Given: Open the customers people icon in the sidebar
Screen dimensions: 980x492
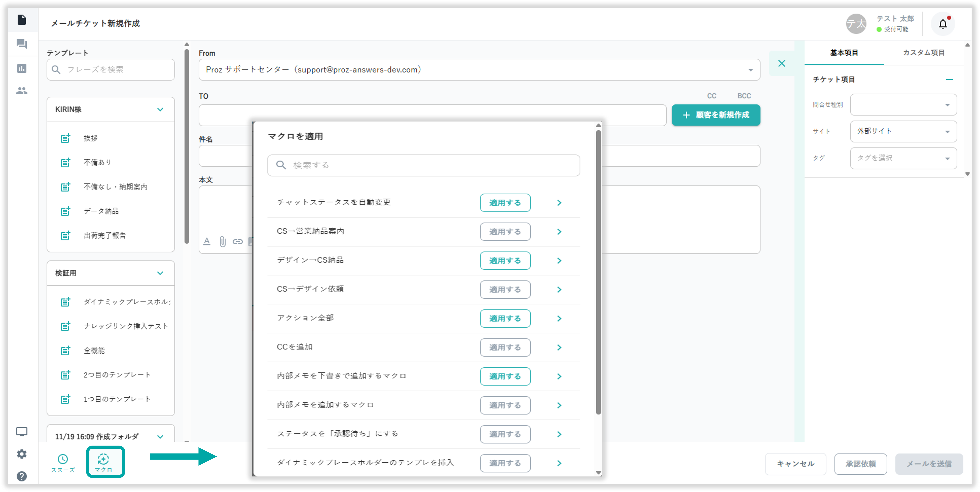Looking at the screenshot, I should click(22, 91).
